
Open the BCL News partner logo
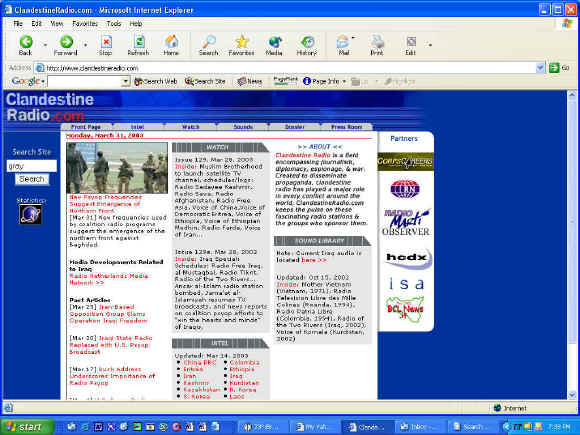point(405,309)
